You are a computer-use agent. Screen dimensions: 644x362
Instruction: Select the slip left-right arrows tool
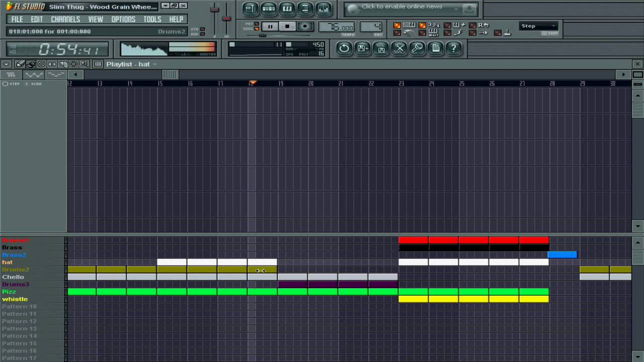[52, 64]
